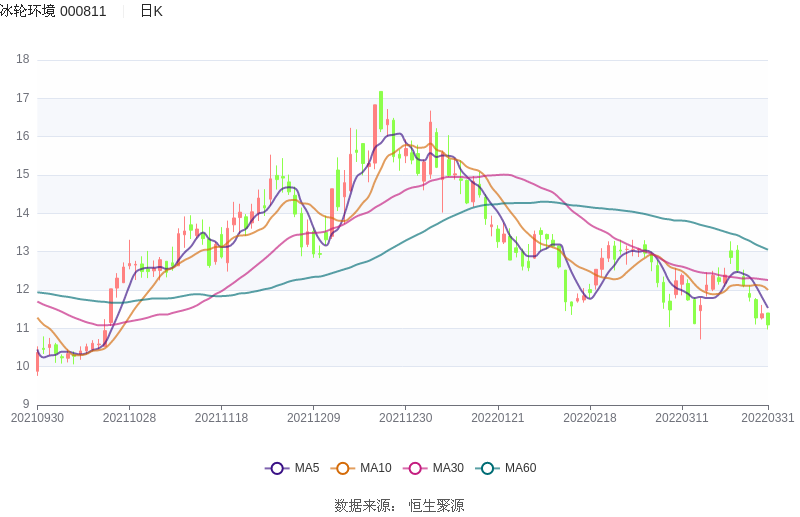Click the 20220218 date axis label
Screen dimensions: 800x517
[589, 418]
